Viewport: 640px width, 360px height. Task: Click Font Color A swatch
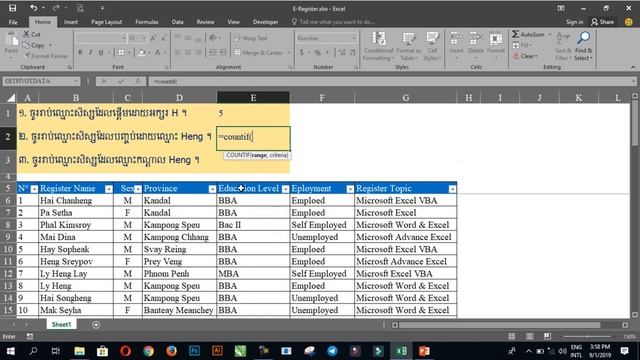click(x=158, y=52)
